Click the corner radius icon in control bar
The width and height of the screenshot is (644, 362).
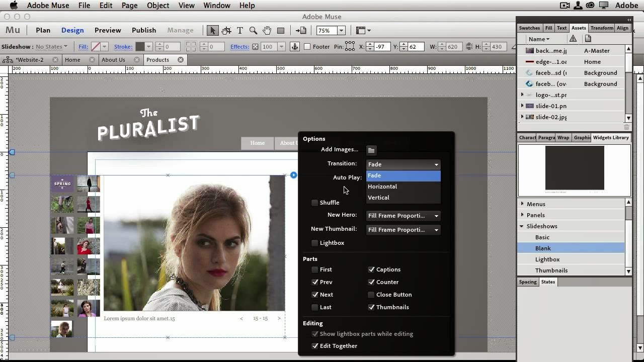[191, 47]
